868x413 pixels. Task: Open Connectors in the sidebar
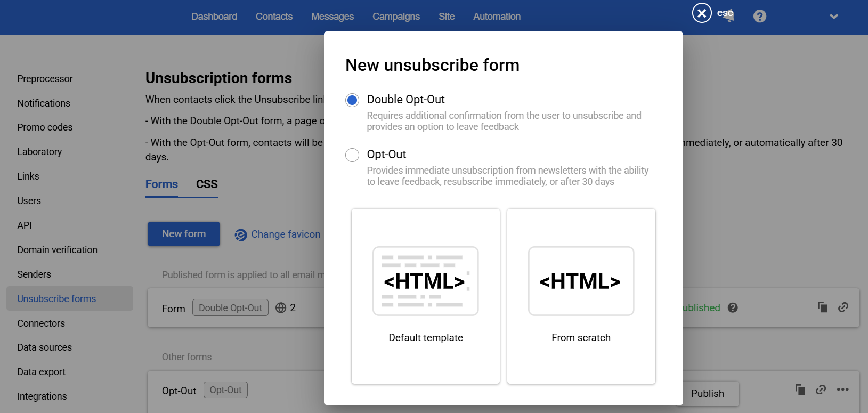coord(41,323)
